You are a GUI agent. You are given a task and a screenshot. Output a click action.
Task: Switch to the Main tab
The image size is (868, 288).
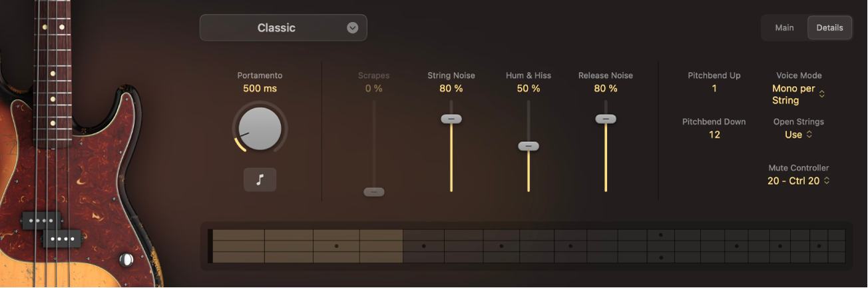click(784, 28)
